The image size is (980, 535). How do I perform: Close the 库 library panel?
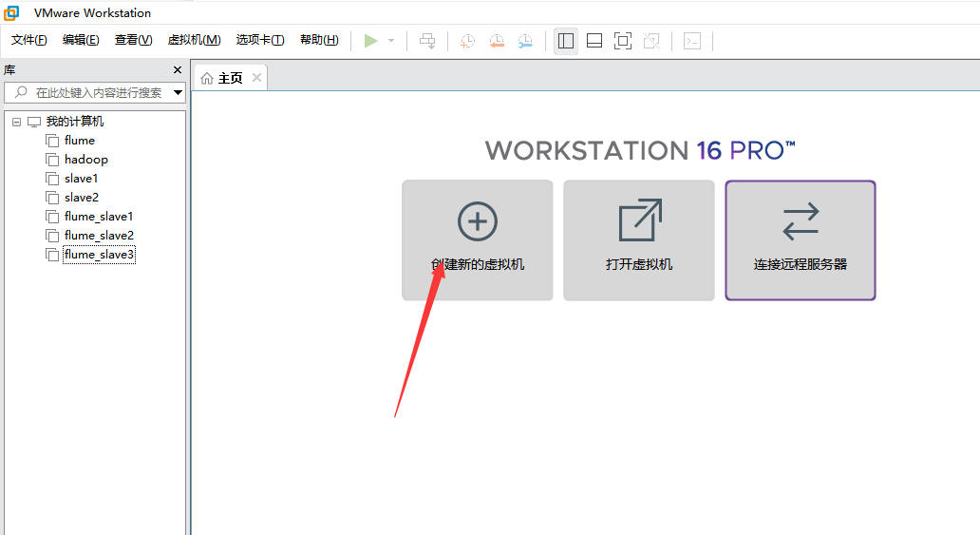point(178,70)
